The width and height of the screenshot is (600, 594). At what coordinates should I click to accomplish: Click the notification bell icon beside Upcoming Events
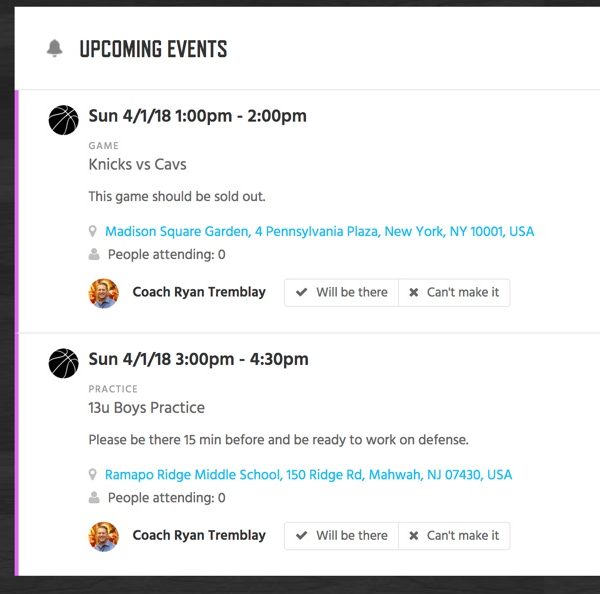[54, 48]
